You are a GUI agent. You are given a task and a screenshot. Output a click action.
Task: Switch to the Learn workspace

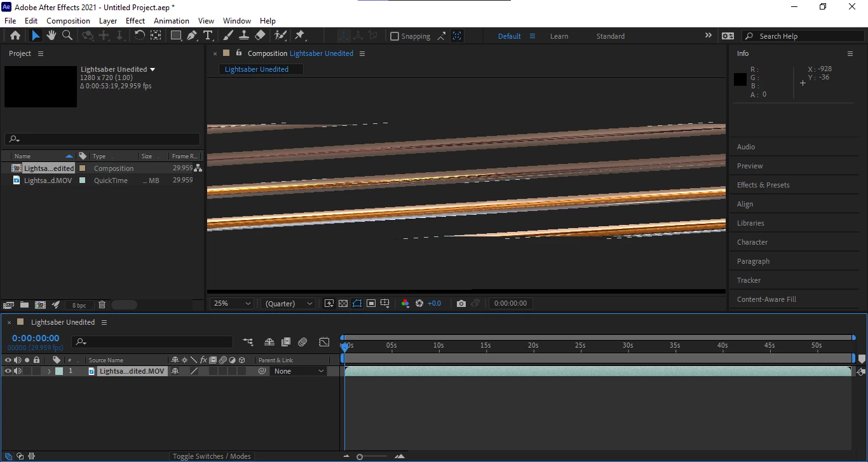(559, 36)
